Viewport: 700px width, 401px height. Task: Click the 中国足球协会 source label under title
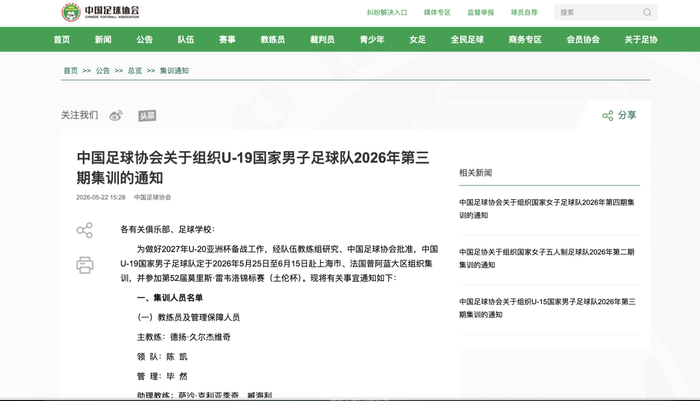152,197
